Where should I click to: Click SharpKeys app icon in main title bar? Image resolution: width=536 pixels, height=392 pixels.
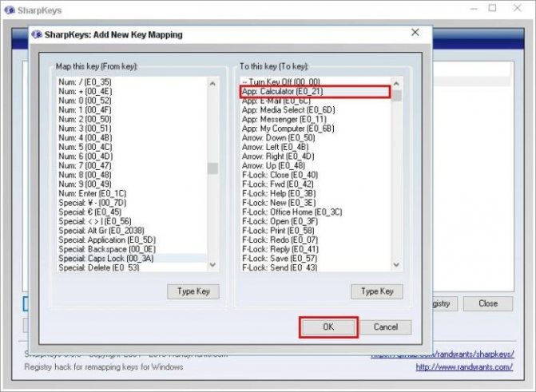(x=10, y=10)
